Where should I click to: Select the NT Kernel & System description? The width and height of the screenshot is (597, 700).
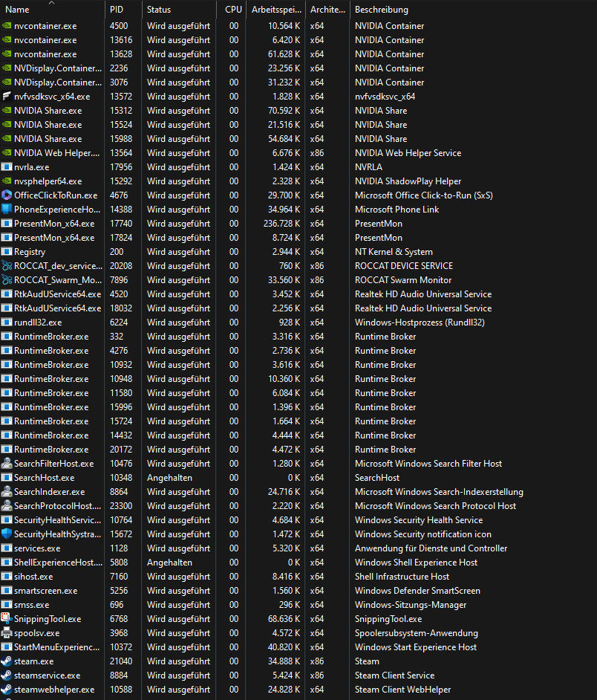tap(394, 252)
